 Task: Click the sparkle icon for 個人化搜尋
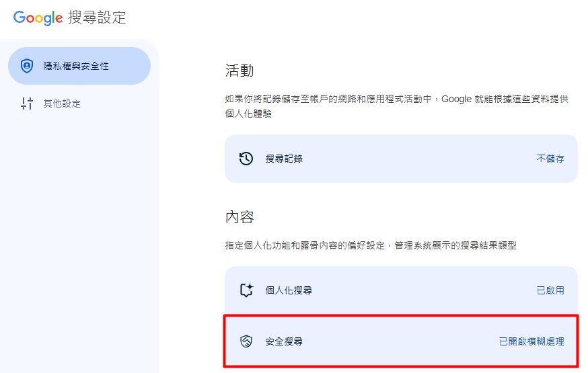[x=246, y=290]
